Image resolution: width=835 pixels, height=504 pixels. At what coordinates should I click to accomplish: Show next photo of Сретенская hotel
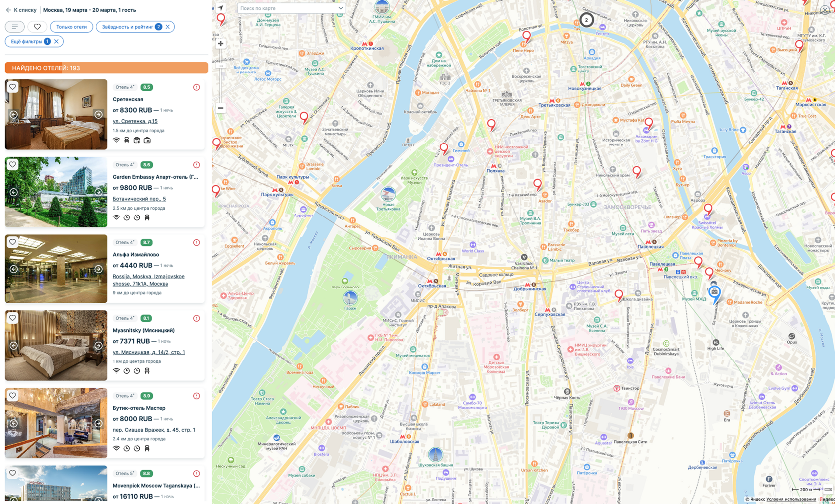pyautogui.click(x=99, y=115)
